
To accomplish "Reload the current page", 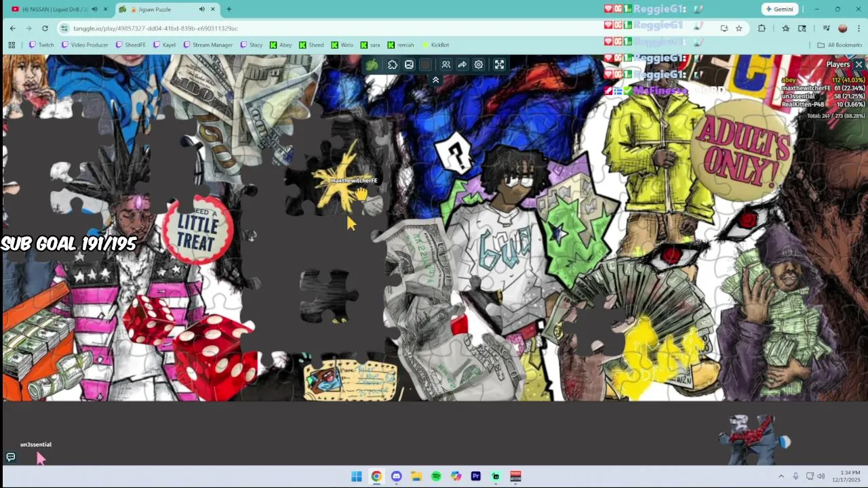I will [45, 28].
